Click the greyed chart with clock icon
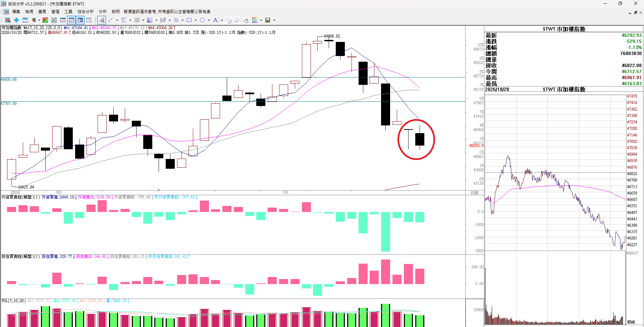This screenshot has width=644, height=327. pyautogui.click(x=89, y=20)
